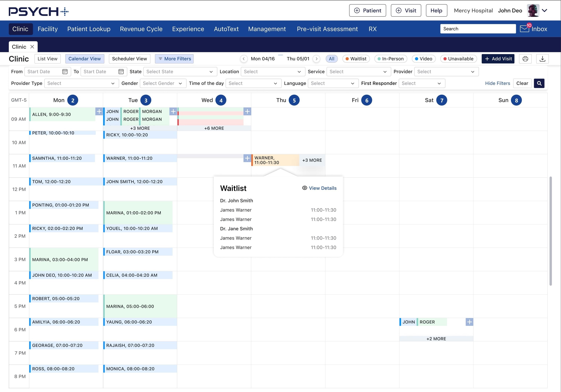Open the Inbox envelope icon
This screenshot has width=561, height=392.
click(x=524, y=29)
